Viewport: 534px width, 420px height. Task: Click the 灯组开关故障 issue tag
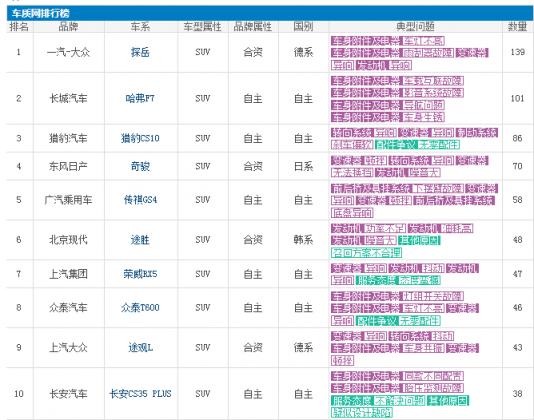[433, 296]
